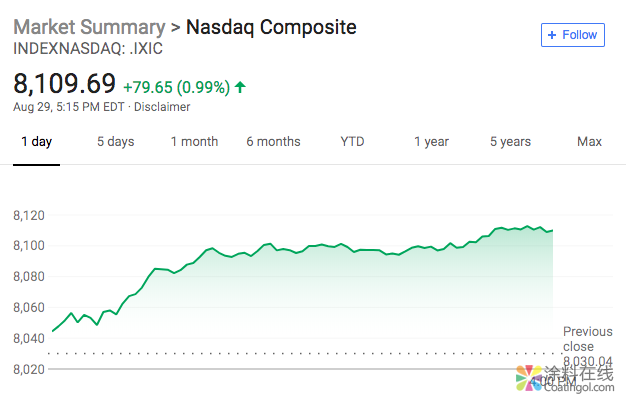This screenshot has width=626, height=405.
Task: Follow the Nasdaq Composite index
Action: [x=571, y=35]
